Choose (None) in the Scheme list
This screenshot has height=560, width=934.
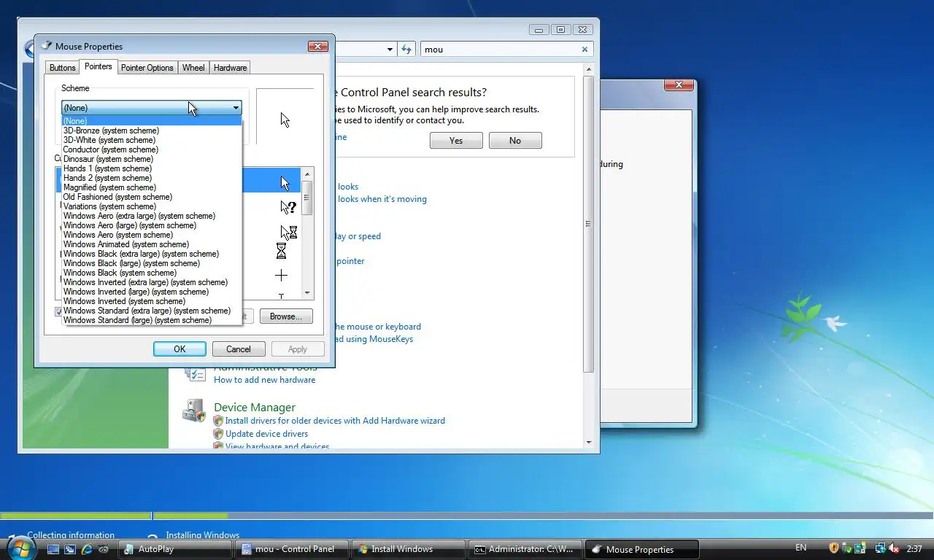pyautogui.click(x=151, y=121)
